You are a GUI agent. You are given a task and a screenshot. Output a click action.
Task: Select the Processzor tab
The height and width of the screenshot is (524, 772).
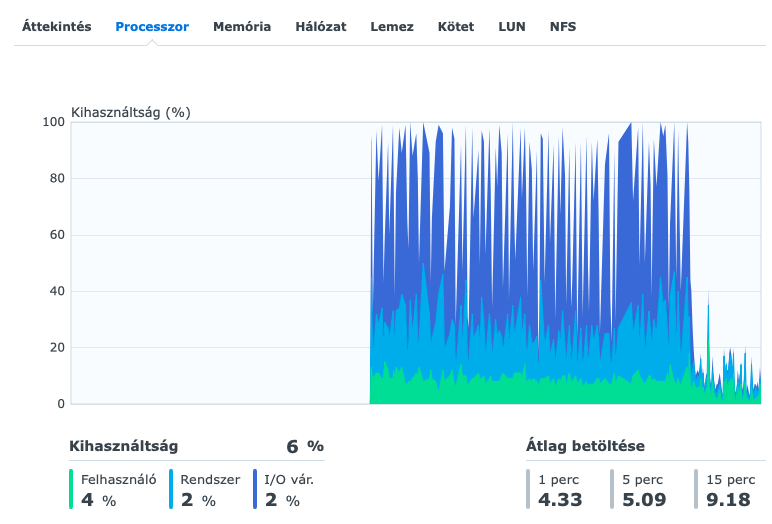(152, 27)
